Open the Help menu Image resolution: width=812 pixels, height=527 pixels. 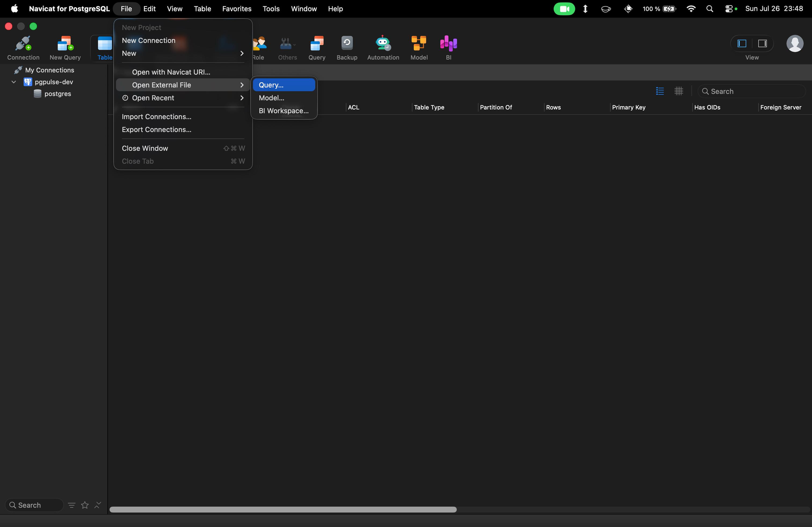coord(335,9)
